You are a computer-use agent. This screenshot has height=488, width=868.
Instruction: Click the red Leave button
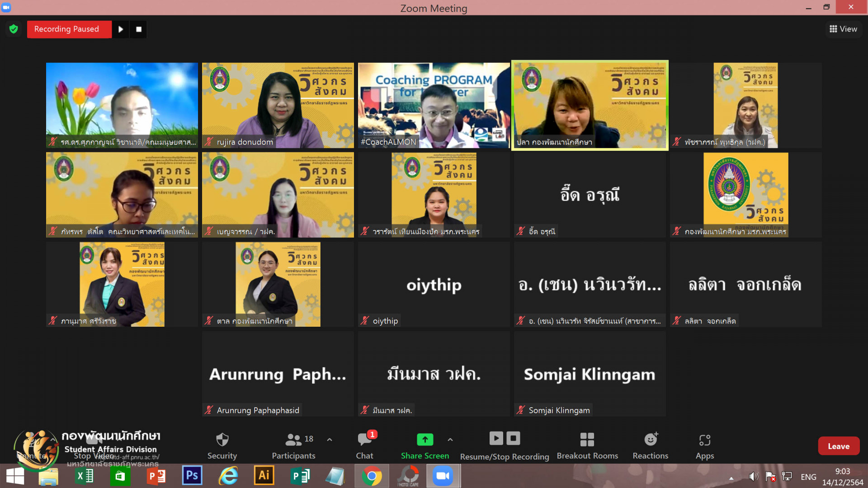838,446
